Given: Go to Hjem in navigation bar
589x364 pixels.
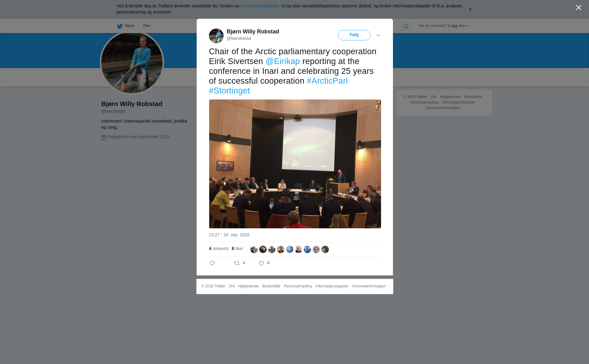Looking at the screenshot, I should point(129,26).
